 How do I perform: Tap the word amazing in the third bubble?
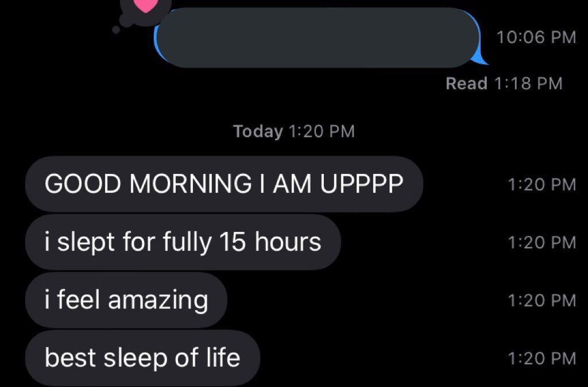[158, 301]
